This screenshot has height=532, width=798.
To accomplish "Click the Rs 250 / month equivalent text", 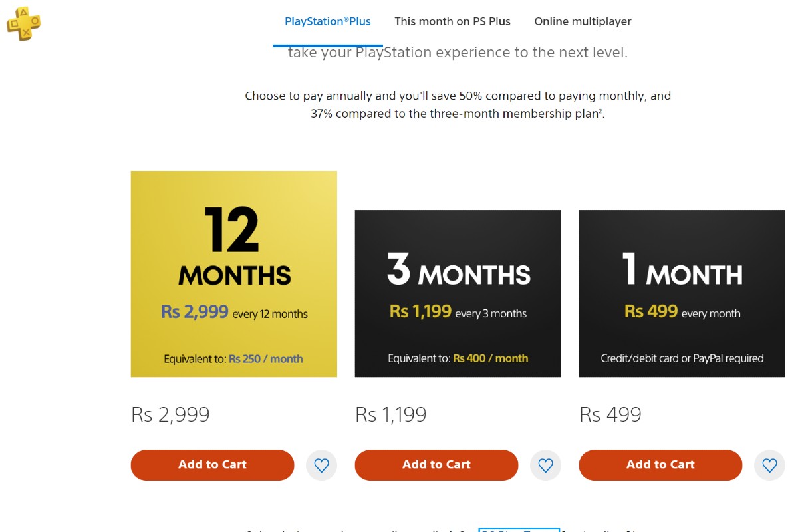I will click(266, 359).
